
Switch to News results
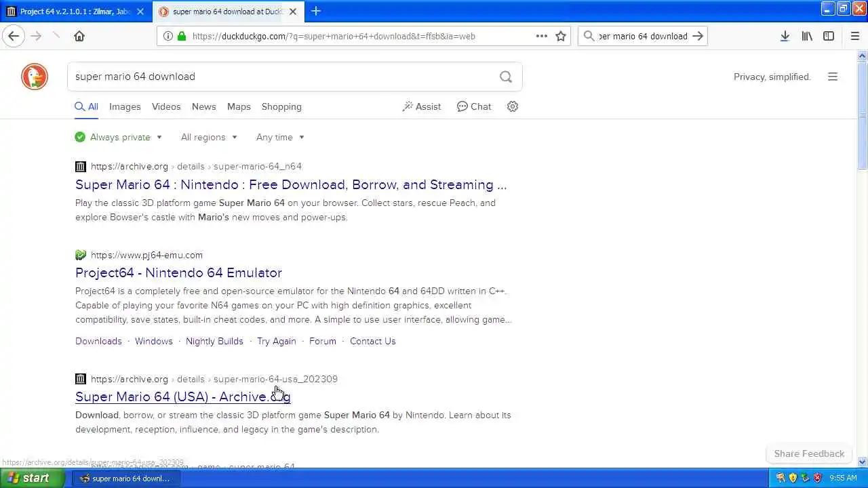pos(203,106)
